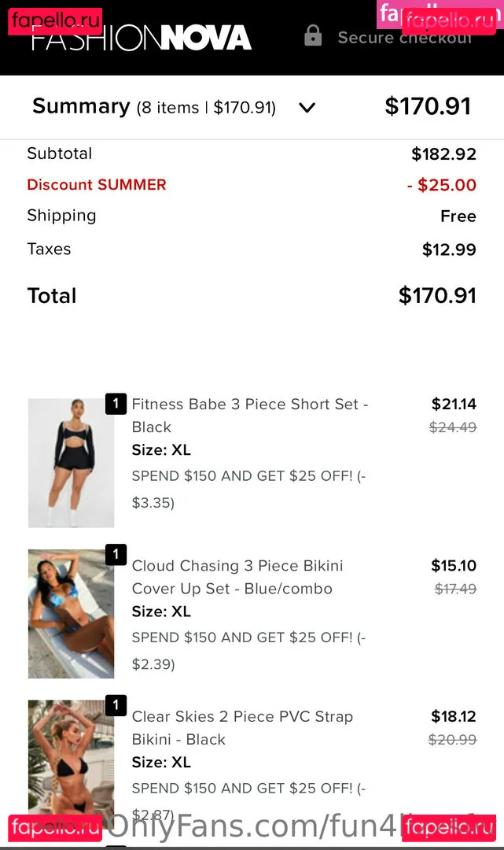Expand the Summary chevron arrow
Screen dimensions: 504x850
307,108
